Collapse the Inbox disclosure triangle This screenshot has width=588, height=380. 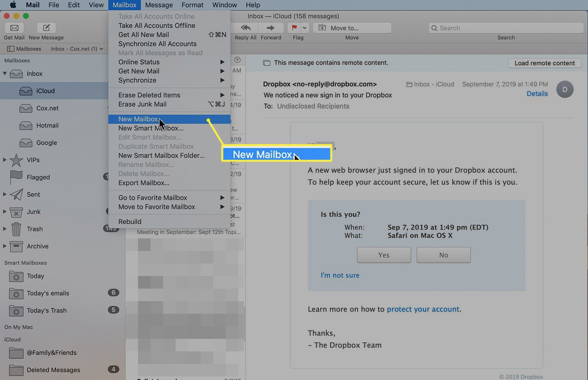[x=5, y=73]
